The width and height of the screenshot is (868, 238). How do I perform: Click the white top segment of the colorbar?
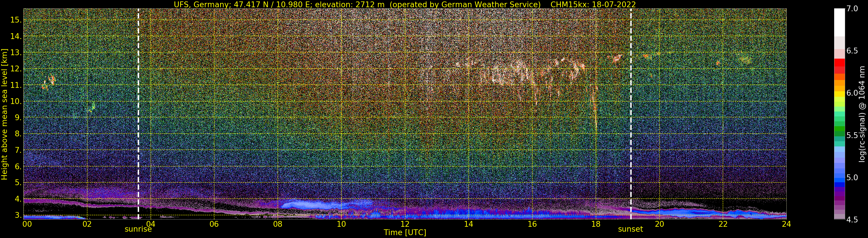click(839, 23)
